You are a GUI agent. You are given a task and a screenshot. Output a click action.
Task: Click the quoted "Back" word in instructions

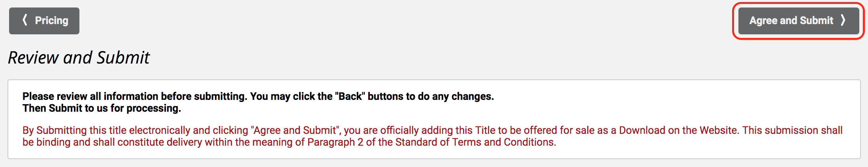350,96
